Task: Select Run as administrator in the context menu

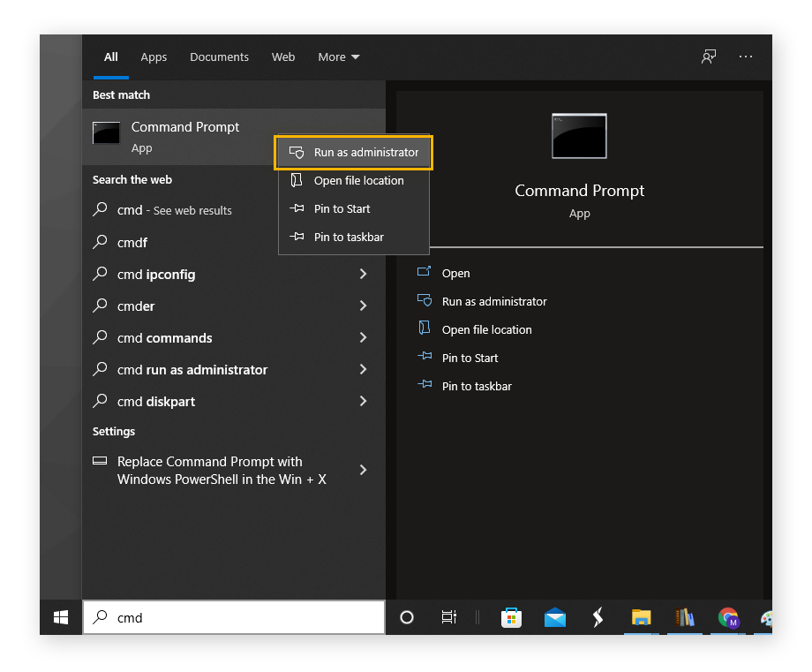Action: (x=354, y=152)
